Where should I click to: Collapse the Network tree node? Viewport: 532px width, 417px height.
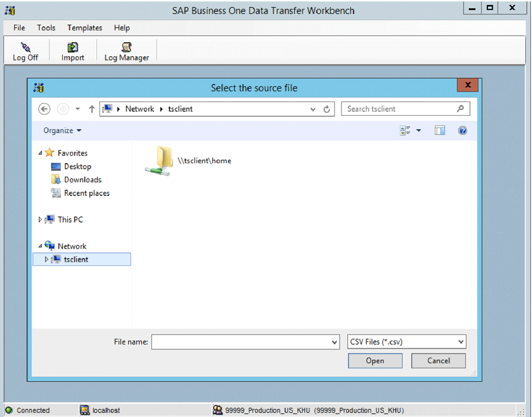tap(40, 246)
